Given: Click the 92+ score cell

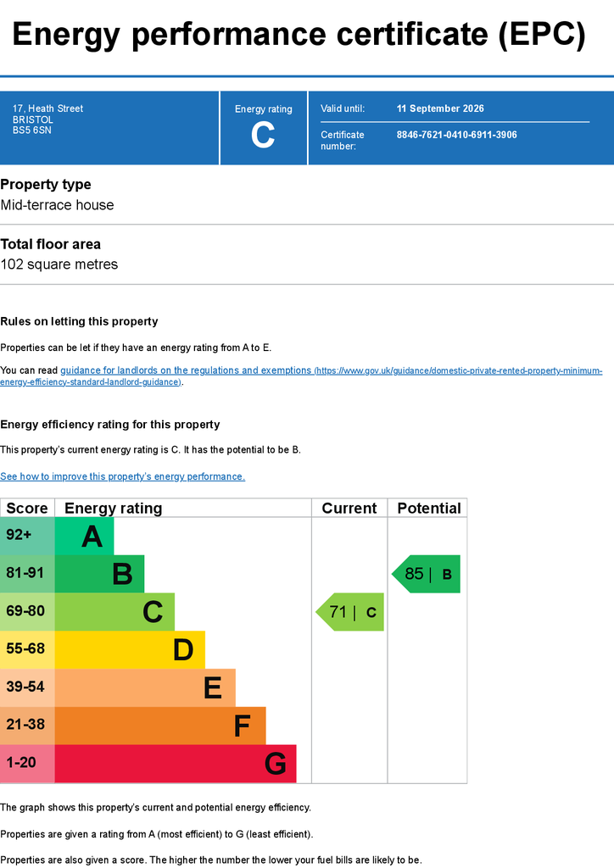Looking at the screenshot, I should [x=27, y=536].
